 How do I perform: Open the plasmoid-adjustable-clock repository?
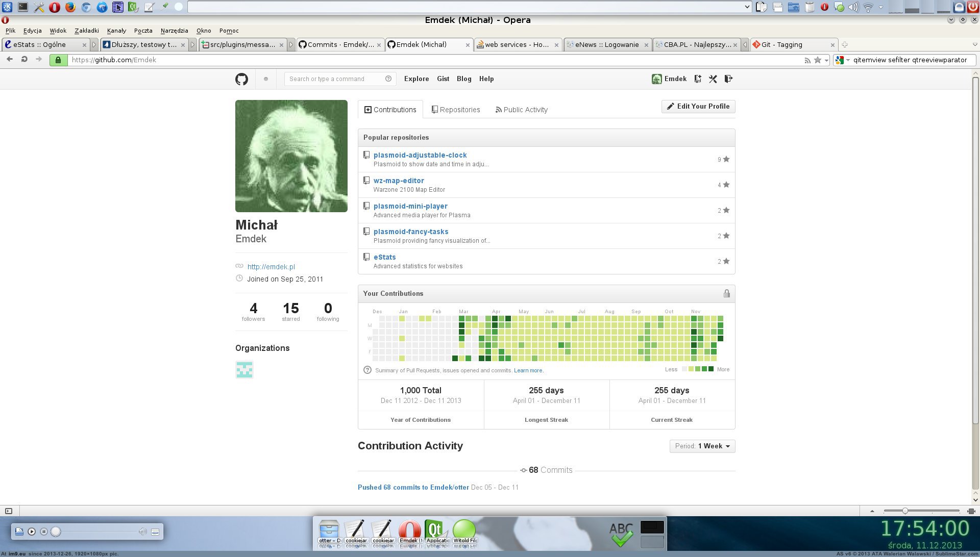coord(420,155)
